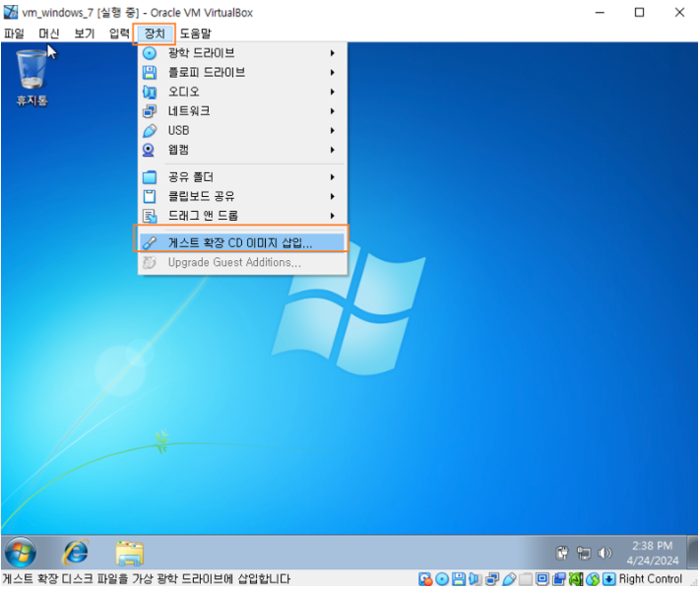The height and width of the screenshot is (591, 700).
Task: Launch Internet Explorer from the taskbar
Action: pos(76,553)
